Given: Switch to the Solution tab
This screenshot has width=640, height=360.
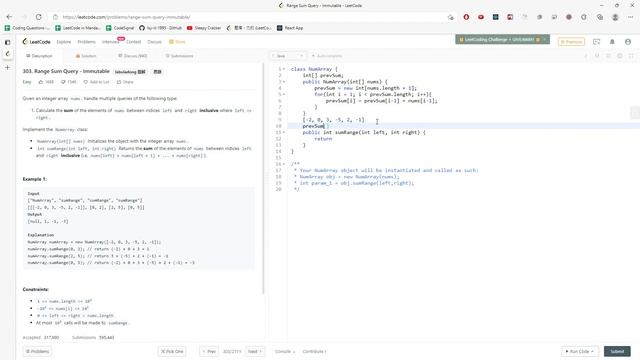Looking at the screenshot, I should click(x=86, y=56).
